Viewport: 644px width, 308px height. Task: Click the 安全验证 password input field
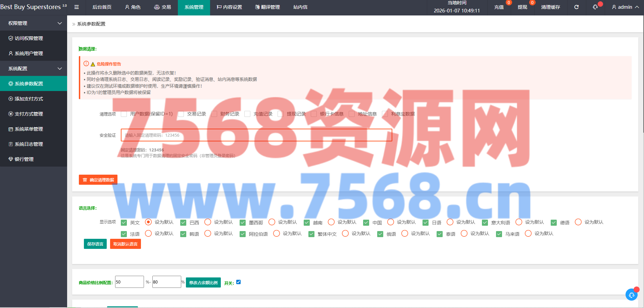click(x=256, y=135)
